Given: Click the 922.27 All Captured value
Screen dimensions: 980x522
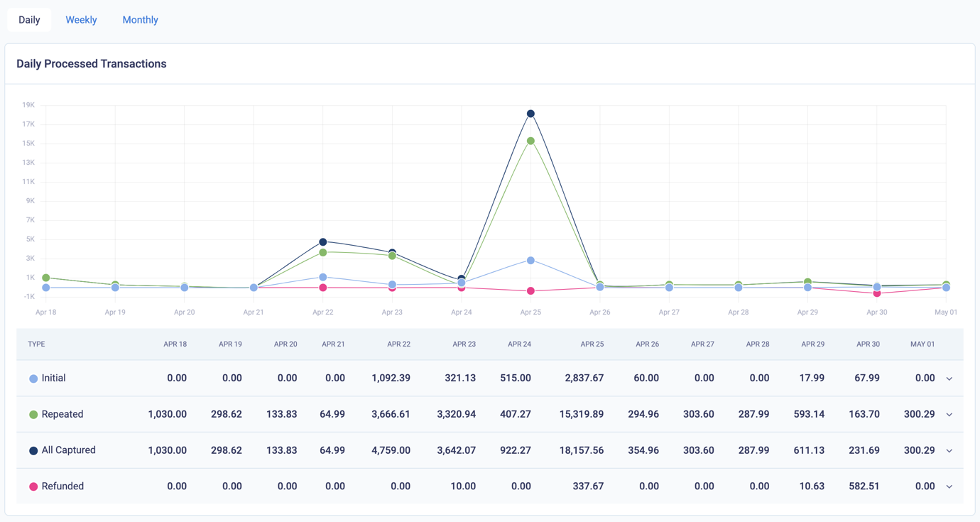Looking at the screenshot, I should [x=515, y=450].
